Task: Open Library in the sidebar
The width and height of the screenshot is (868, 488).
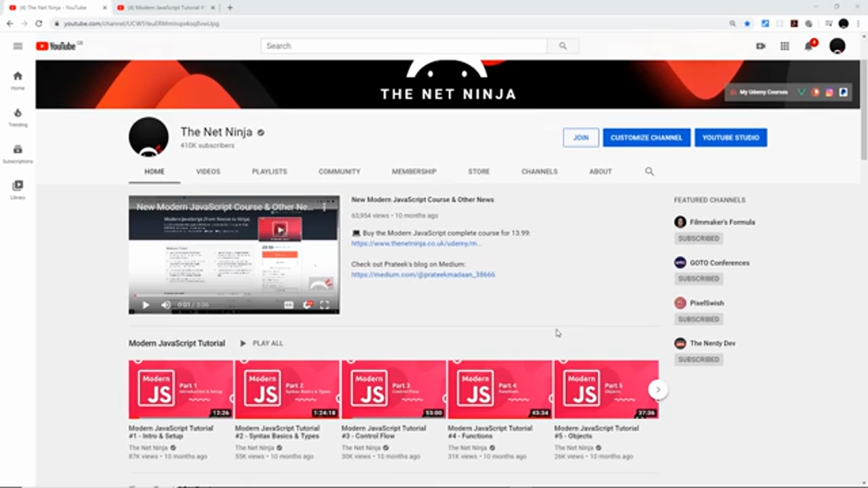Action: (18, 190)
